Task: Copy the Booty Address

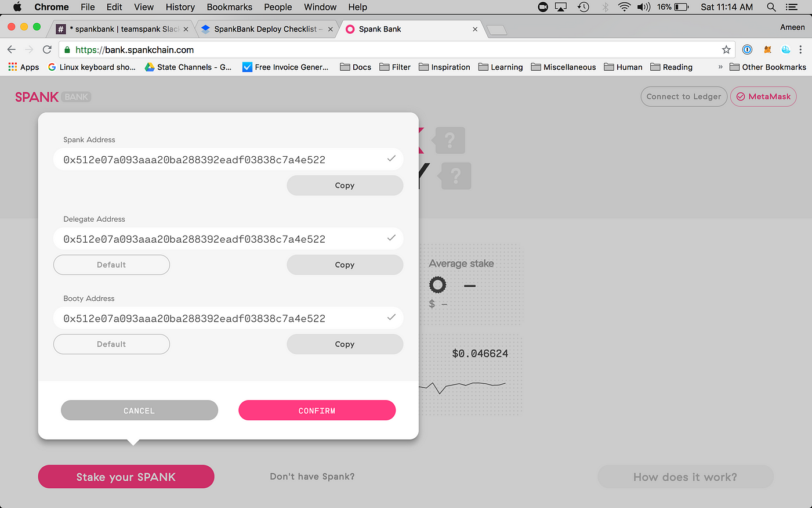Action: tap(345, 344)
